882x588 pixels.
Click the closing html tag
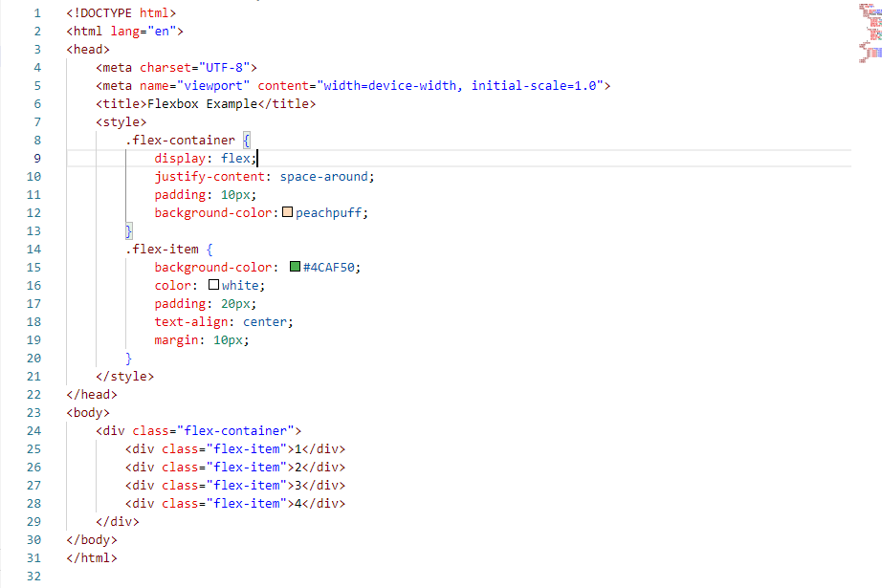pyautogui.click(x=92, y=557)
